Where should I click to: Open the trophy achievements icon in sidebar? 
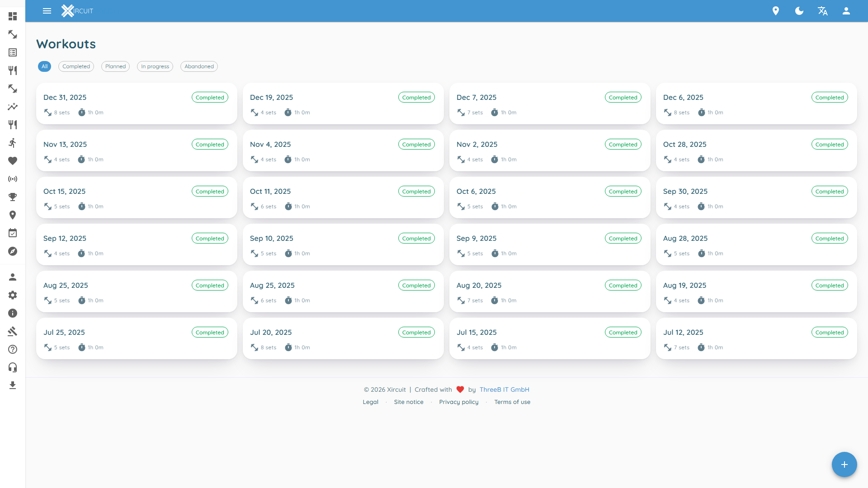[13, 197]
